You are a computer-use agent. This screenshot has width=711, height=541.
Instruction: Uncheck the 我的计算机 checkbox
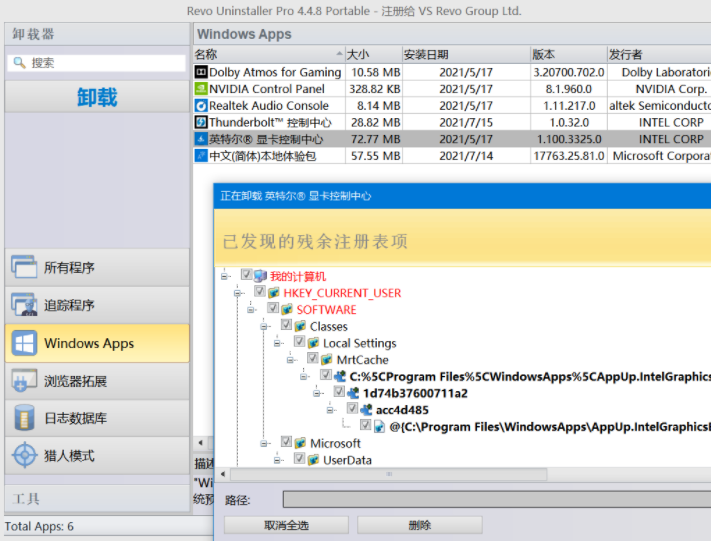click(x=246, y=274)
